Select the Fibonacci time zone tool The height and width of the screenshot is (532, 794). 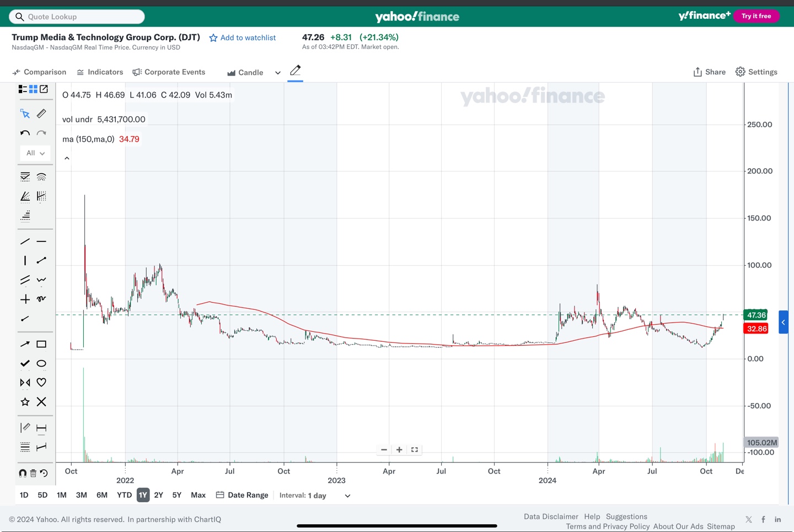pos(41,196)
